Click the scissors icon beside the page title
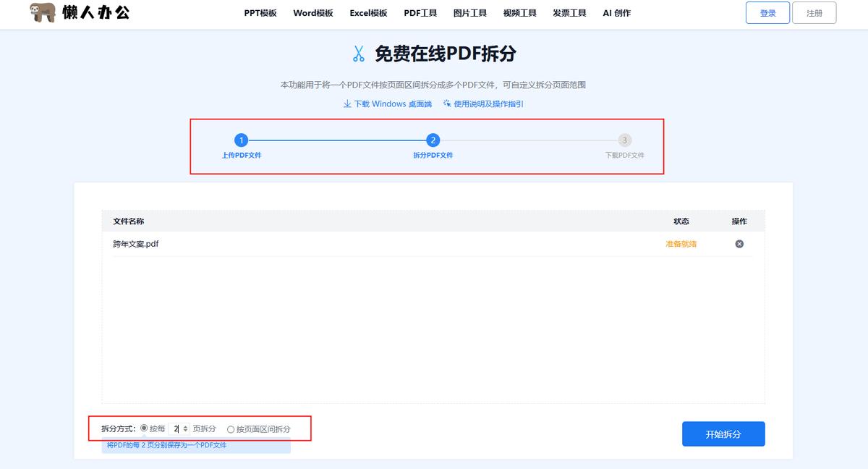 pos(359,54)
